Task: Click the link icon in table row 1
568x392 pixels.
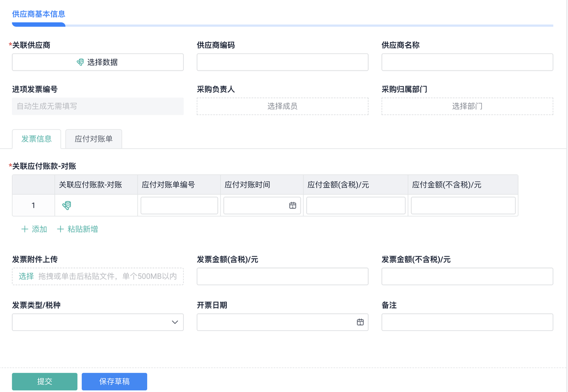Action: pos(67,205)
